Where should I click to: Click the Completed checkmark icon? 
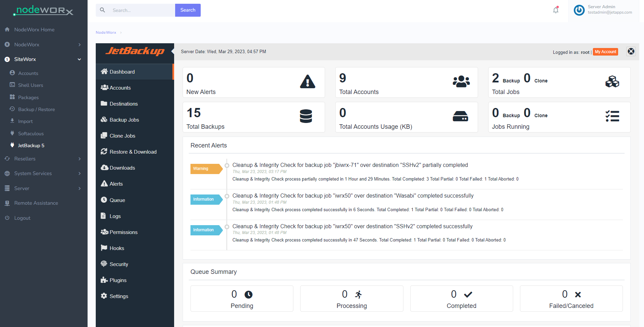point(468,294)
